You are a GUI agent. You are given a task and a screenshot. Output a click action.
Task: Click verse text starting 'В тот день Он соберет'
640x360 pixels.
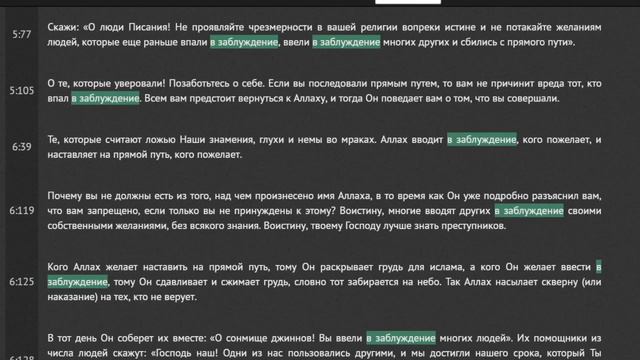coord(324,346)
